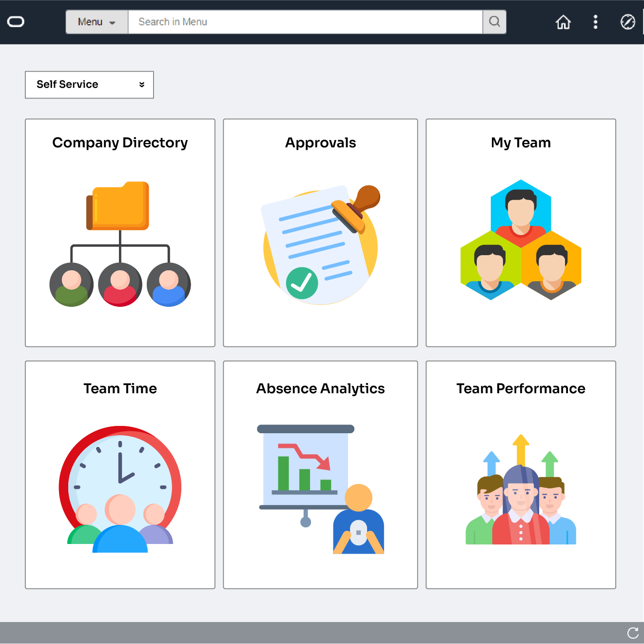Image resolution: width=644 pixels, height=644 pixels.
Task: Click the Team Time tile title text
Action: click(x=120, y=388)
